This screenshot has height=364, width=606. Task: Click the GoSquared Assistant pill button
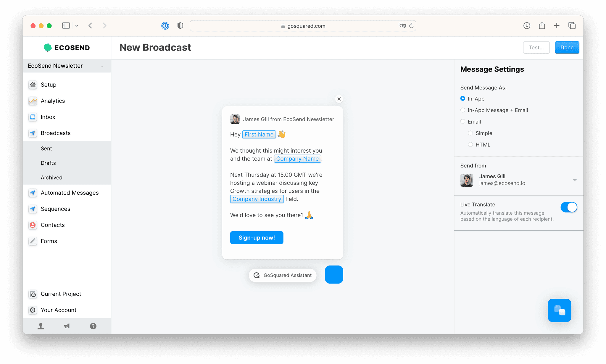(283, 275)
